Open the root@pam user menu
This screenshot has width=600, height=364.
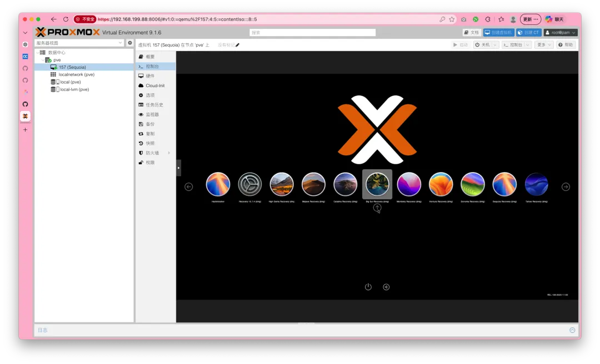(561, 33)
